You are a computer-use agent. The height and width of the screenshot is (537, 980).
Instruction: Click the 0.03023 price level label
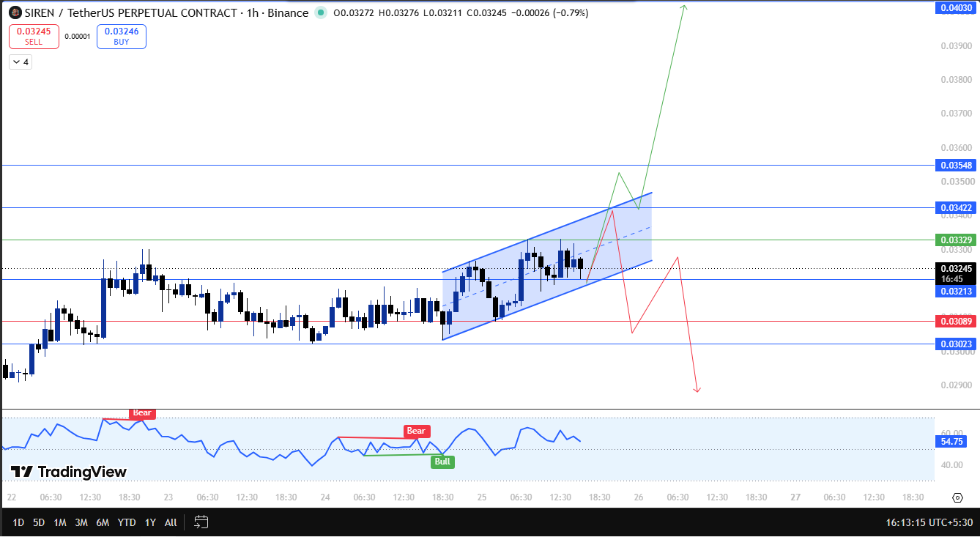tap(957, 344)
